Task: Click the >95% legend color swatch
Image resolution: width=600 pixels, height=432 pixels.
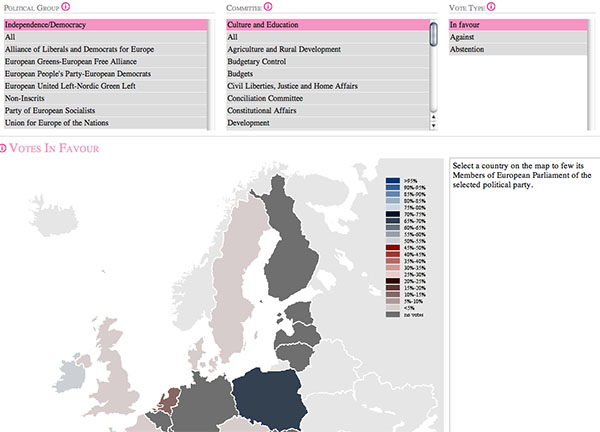Action: (392, 181)
